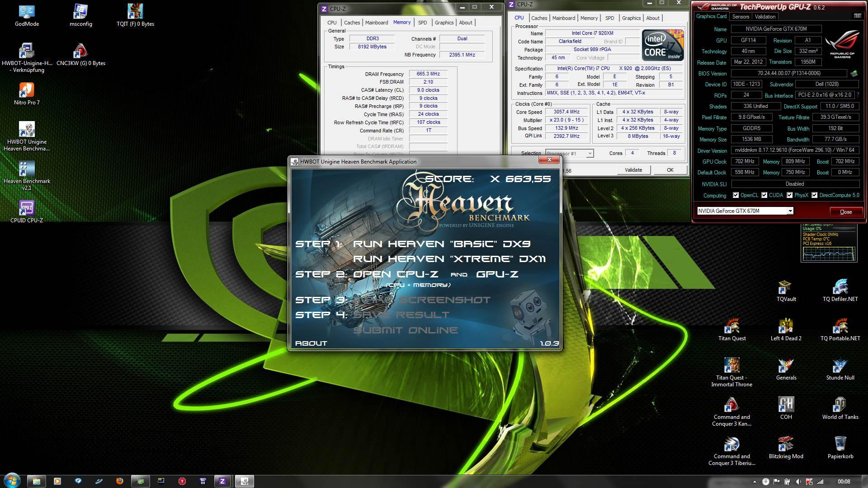The height and width of the screenshot is (488, 868).
Task: Launch the Stunde Null desktop shortcut
Action: (840, 369)
